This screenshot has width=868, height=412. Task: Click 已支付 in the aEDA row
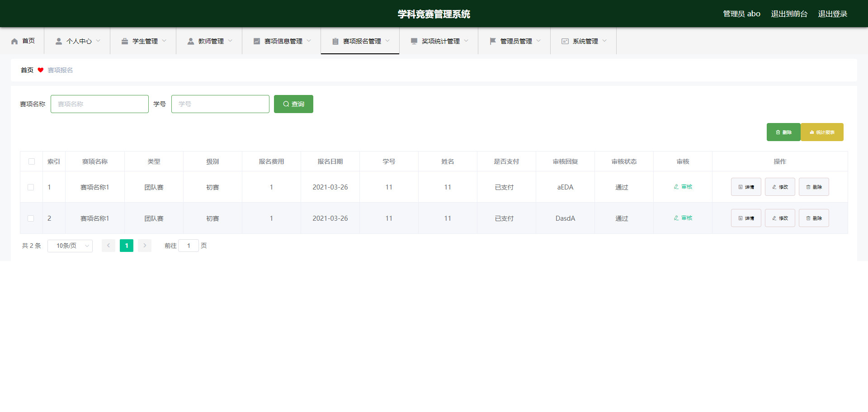tap(504, 187)
